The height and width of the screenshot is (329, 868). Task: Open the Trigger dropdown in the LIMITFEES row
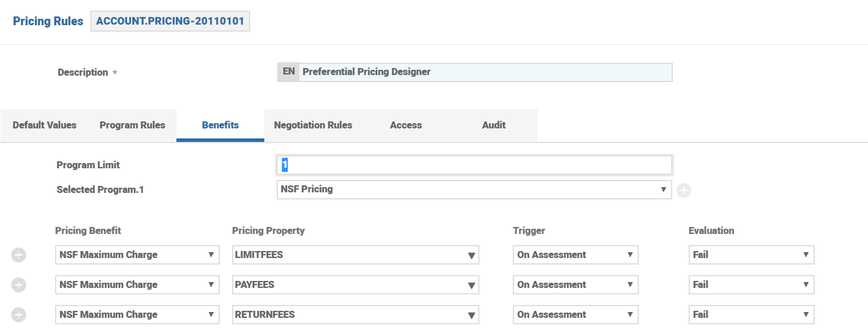[x=575, y=255]
